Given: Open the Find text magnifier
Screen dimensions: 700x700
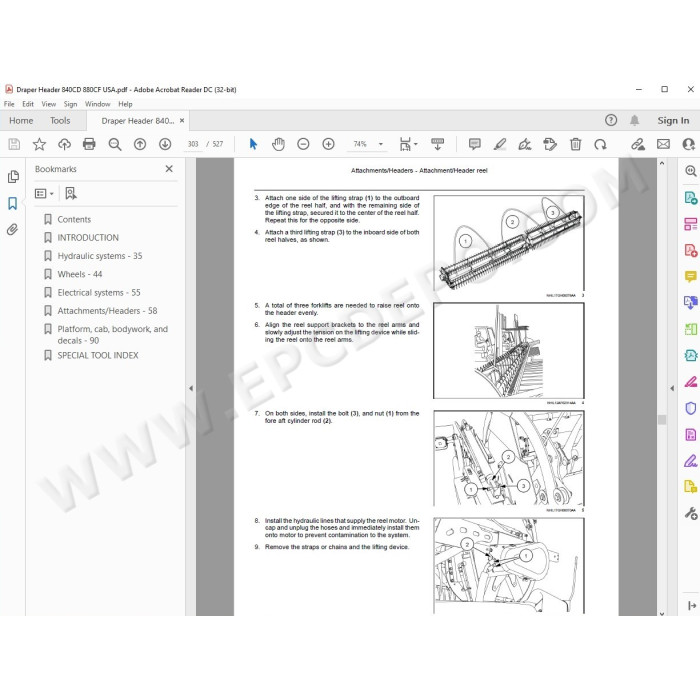Looking at the screenshot, I should [x=115, y=144].
